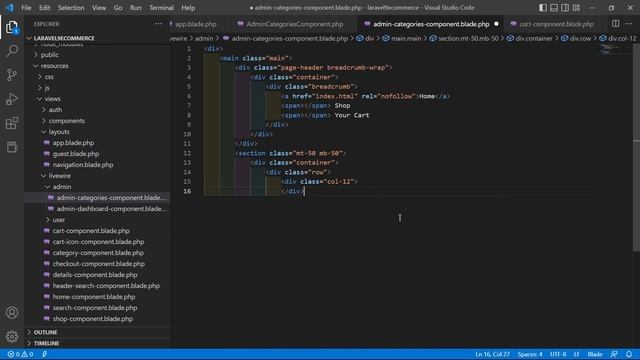Viewport: 640px width, 360px height.
Task: Click main.main breadcrumb item
Action: [406, 38]
